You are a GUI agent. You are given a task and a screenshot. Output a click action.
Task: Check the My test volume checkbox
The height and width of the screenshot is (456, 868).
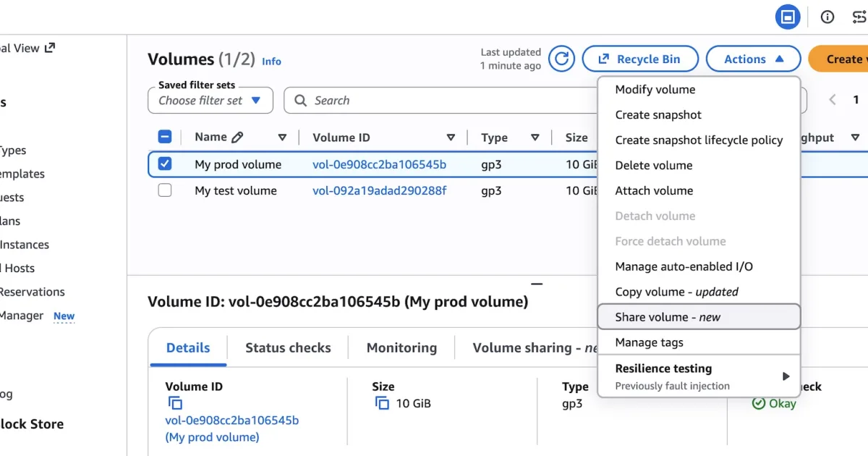[x=165, y=190]
